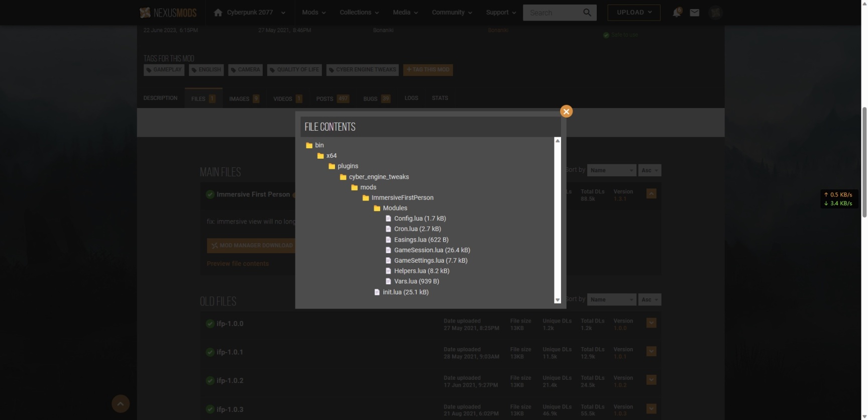The height and width of the screenshot is (420, 868).
Task: Click the Gameplay tag
Action: (164, 70)
